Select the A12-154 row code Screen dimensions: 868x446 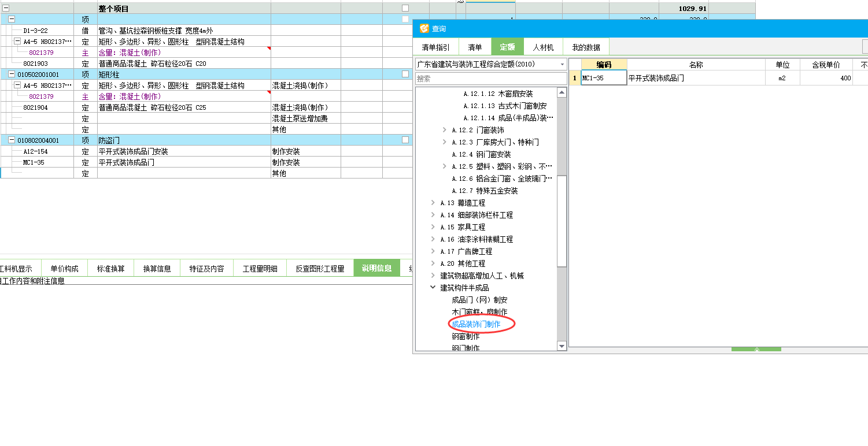point(35,151)
